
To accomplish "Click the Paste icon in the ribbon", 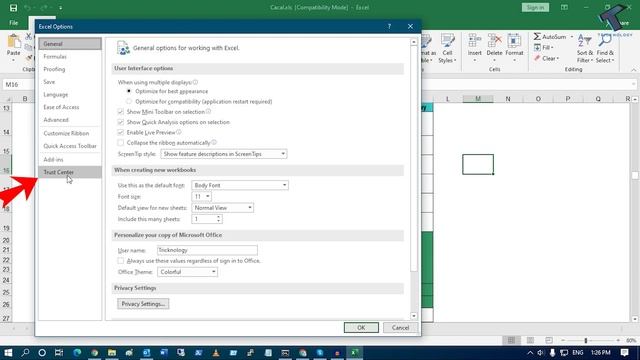I will (13, 42).
